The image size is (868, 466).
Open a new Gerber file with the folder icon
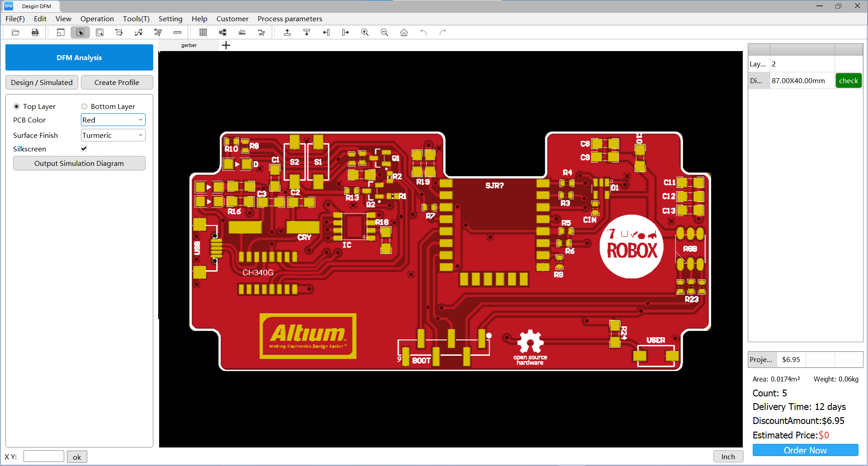coord(15,32)
